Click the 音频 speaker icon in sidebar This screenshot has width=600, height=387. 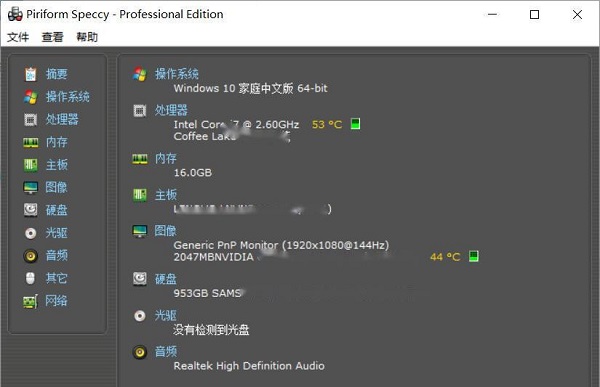coord(31,255)
